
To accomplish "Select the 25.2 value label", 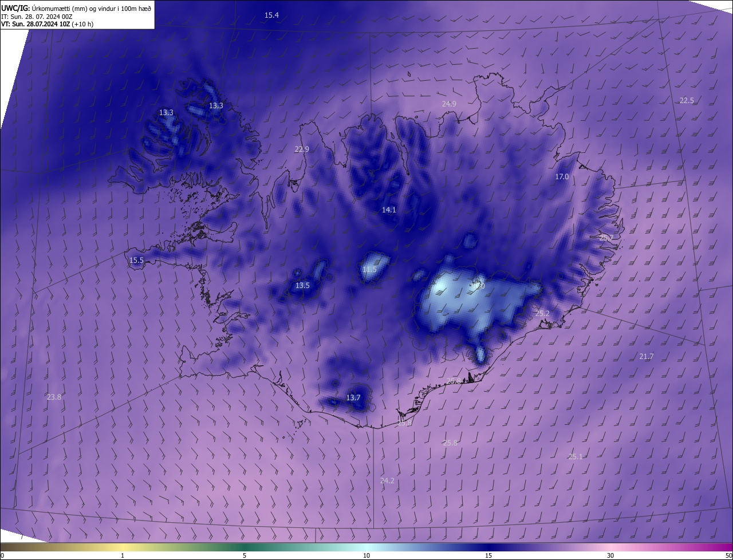I will click(x=542, y=314).
